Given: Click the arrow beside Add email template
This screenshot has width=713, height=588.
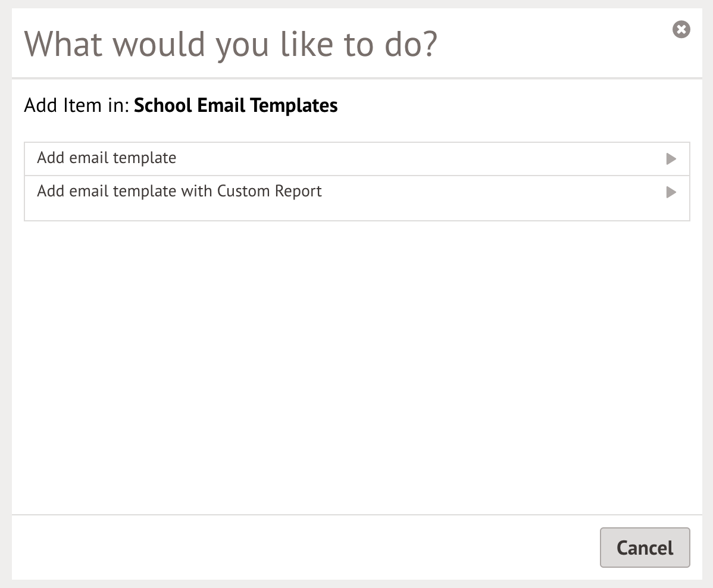Looking at the screenshot, I should click(671, 159).
